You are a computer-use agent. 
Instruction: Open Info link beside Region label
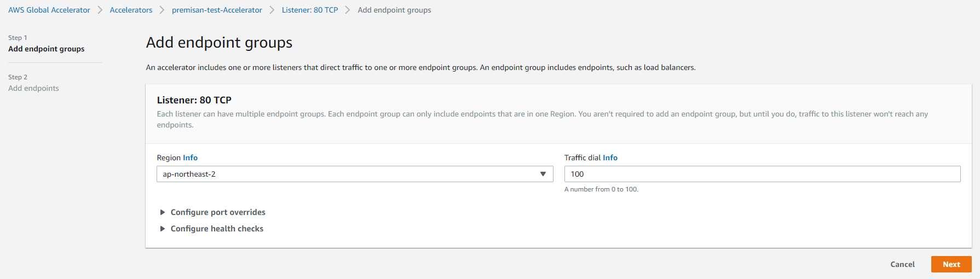coord(190,158)
